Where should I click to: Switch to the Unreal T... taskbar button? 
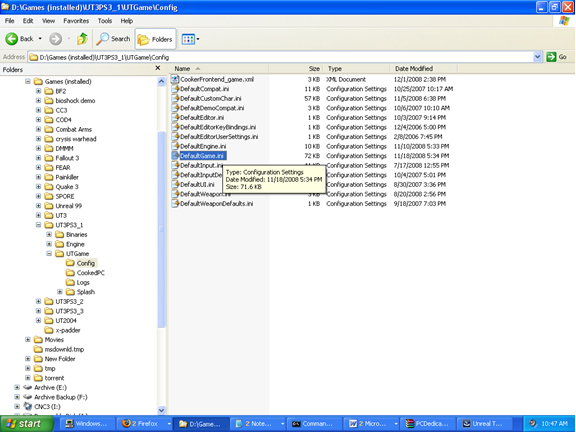(485, 424)
